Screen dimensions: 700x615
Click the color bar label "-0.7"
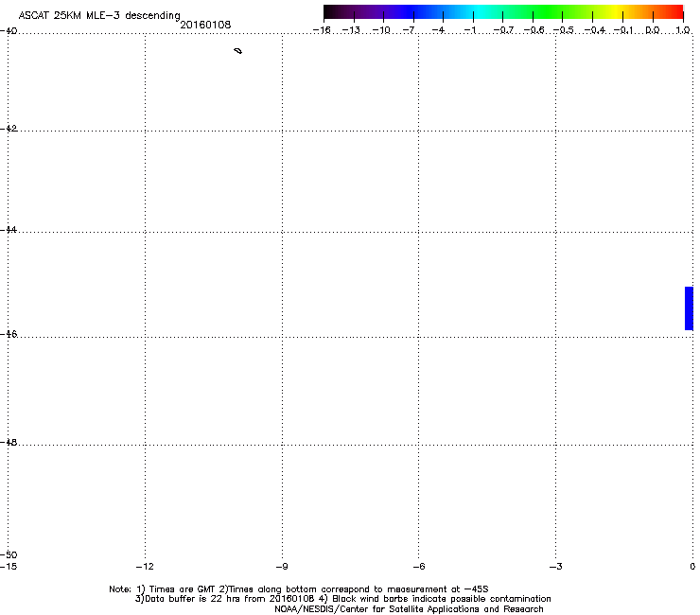(503, 30)
